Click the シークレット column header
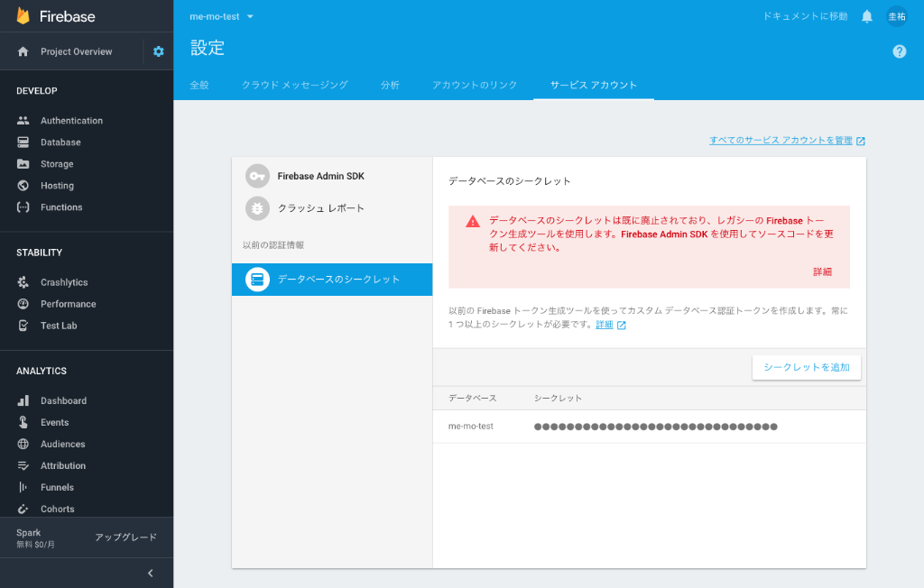The image size is (924, 588). click(x=558, y=399)
